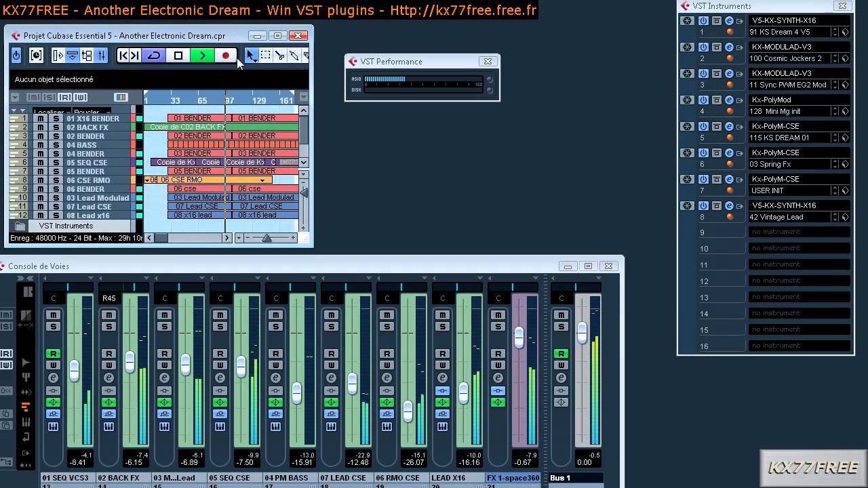
Task: Click the ASIO meter in VST Performance
Action: [423, 79]
